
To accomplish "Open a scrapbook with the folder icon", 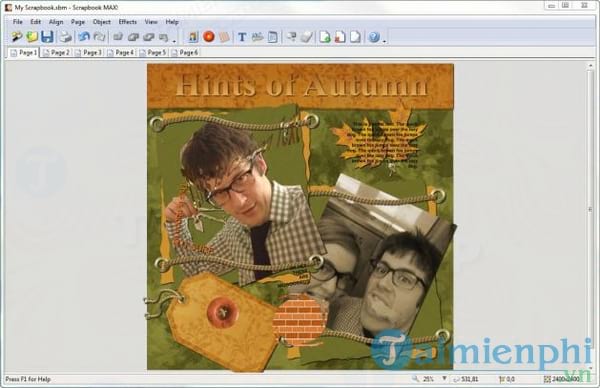I will 32,37.
